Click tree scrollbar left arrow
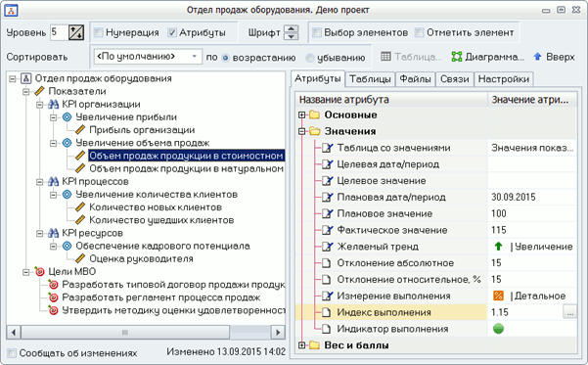The height and width of the screenshot is (365, 588). [14, 332]
